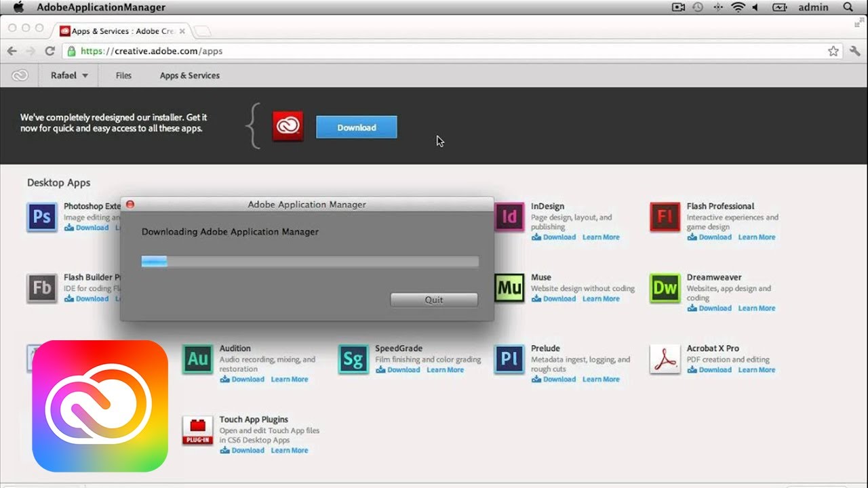Download Dreamweaver

[x=709, y=308]
